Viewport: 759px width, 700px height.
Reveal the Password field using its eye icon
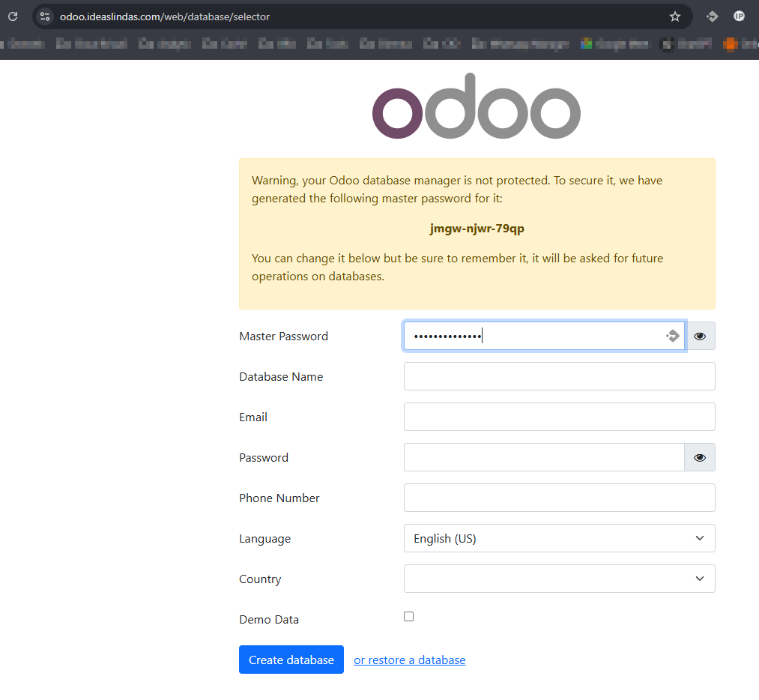pyautogui.click(x=700, y=457)
